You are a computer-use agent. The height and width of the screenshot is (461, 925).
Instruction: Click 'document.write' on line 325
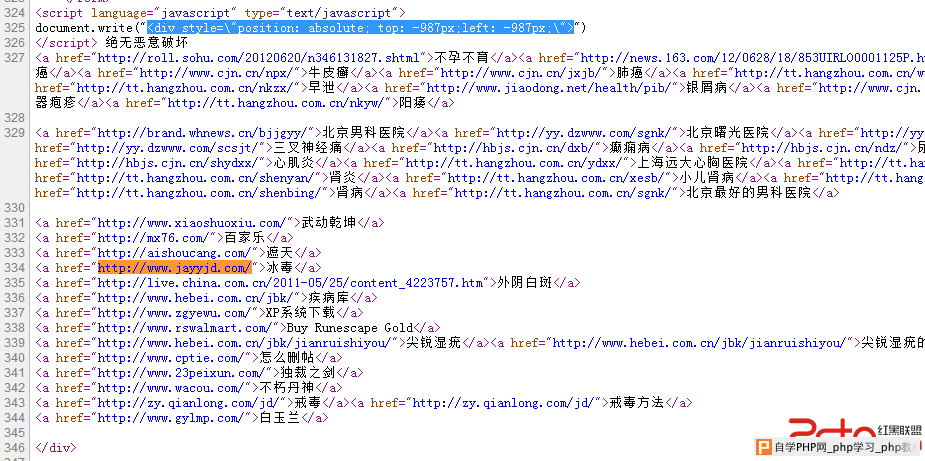[x=84, y=28]
